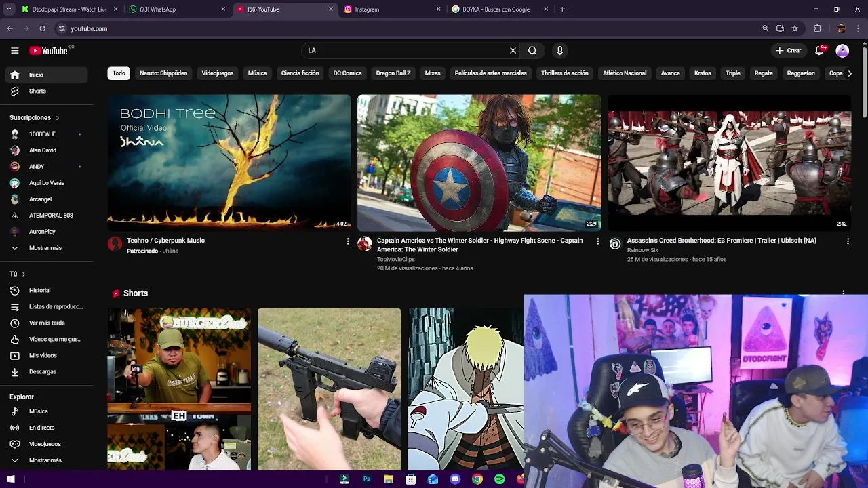
Task: Run search with magnifier button
Action: (532, 50)
